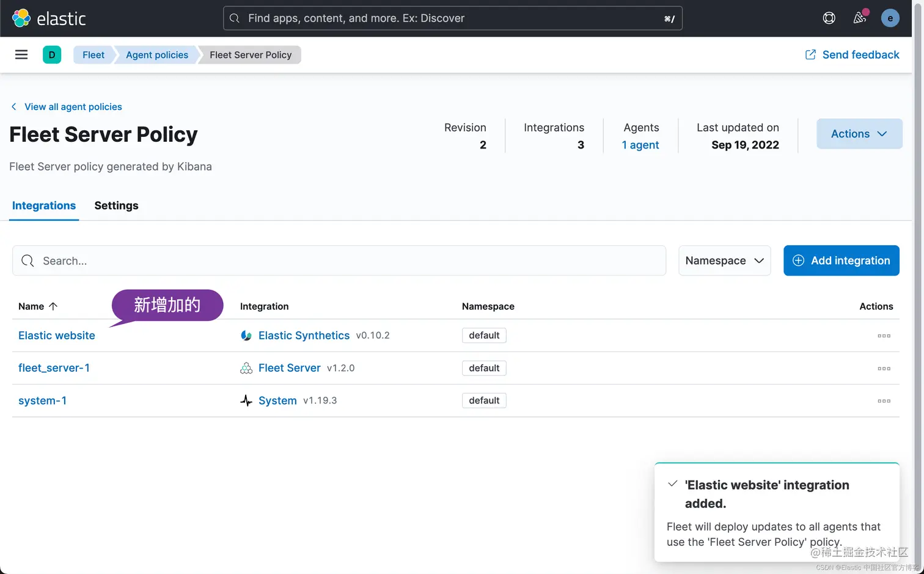Open the System integration link
This screenshot has height=574, width=924.
277,400
